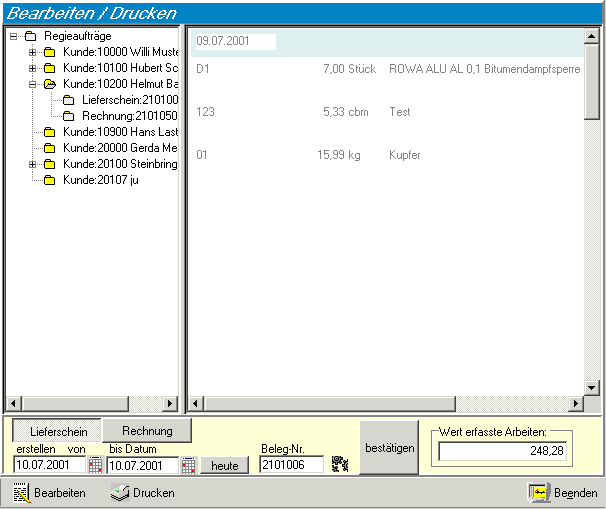Select the Rechnung:2101050 folder icon
Viewport: 606px width, 509px height.
pyautogui.click(x=68, y=116)
